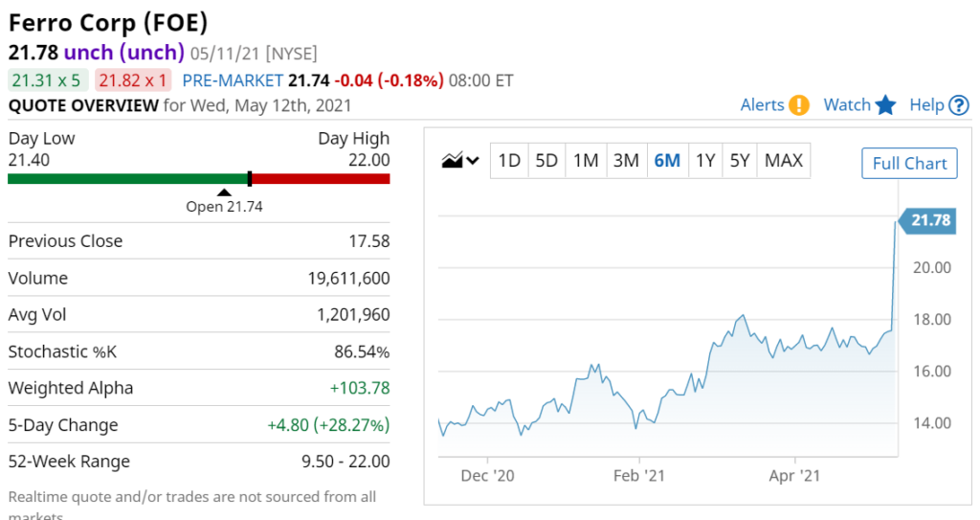
Task: Click the Help link
Action: [926, 105]
